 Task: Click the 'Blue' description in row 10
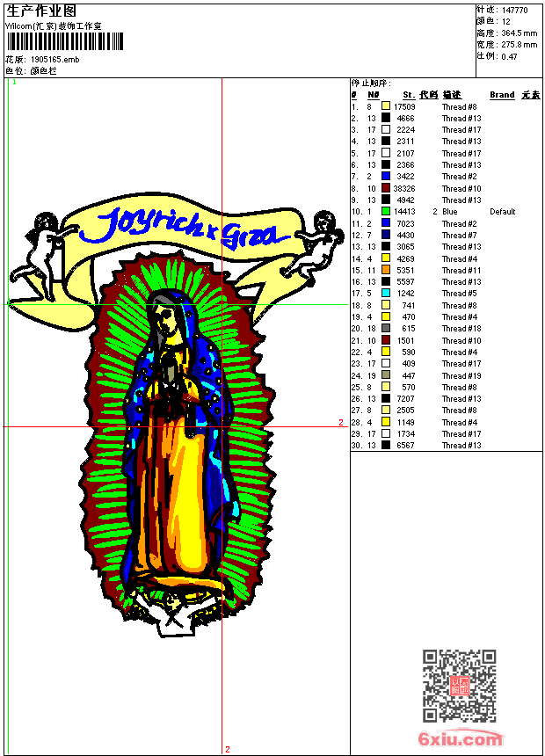pos(449,211)
